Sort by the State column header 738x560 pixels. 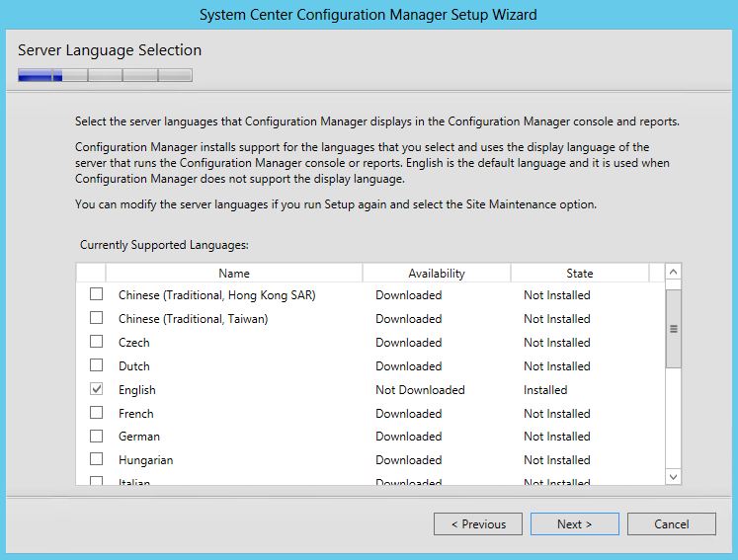(x=580, y=273)
